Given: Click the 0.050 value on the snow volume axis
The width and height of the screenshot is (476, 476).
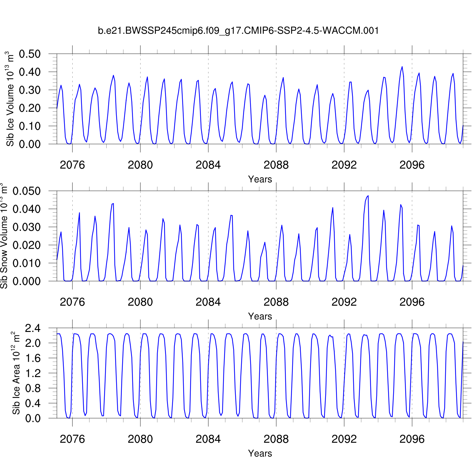Looking at the screenshot, I should [x=27, y=191].
